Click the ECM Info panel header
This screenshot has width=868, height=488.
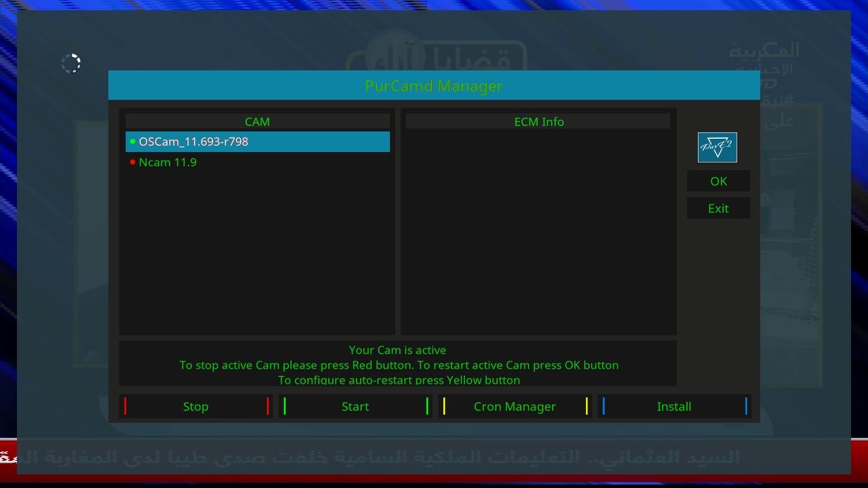tap(538, 121)
